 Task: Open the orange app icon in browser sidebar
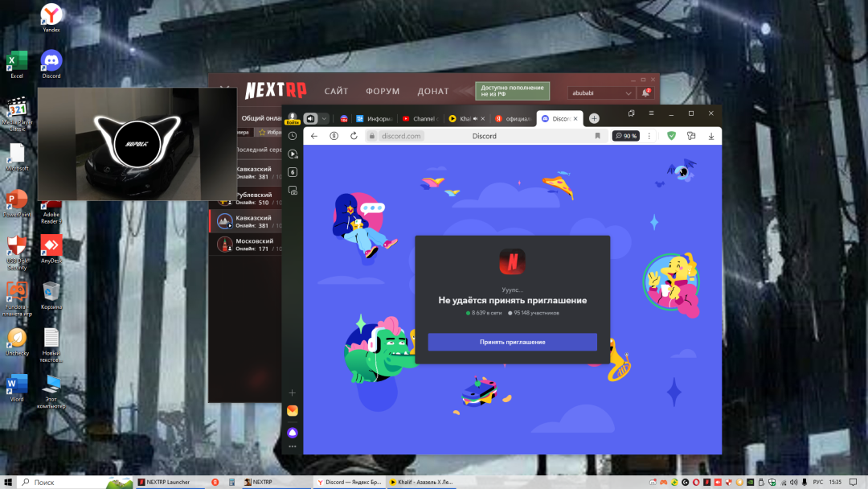[x=293, y=410]
